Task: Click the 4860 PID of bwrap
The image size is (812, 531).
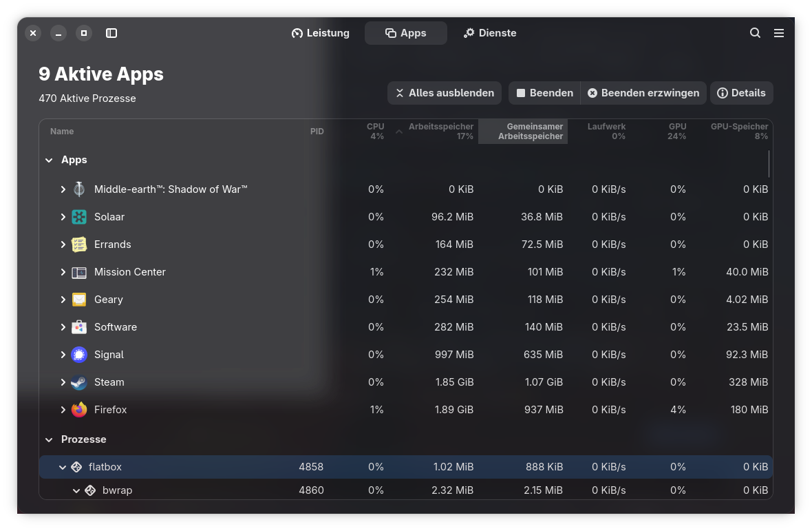Action: tap(311, 490)
